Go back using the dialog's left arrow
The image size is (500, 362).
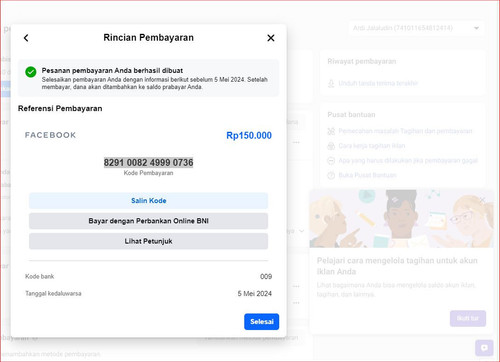26,38
